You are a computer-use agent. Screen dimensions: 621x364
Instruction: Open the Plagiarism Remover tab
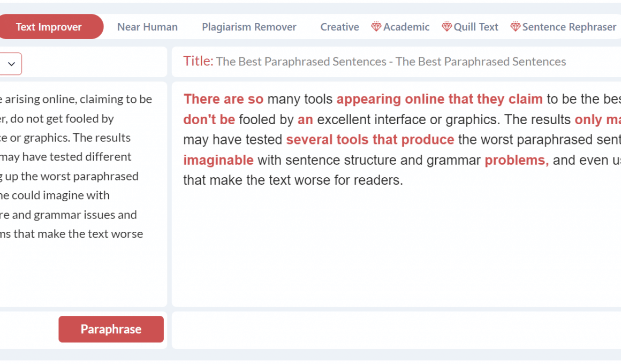249,27
